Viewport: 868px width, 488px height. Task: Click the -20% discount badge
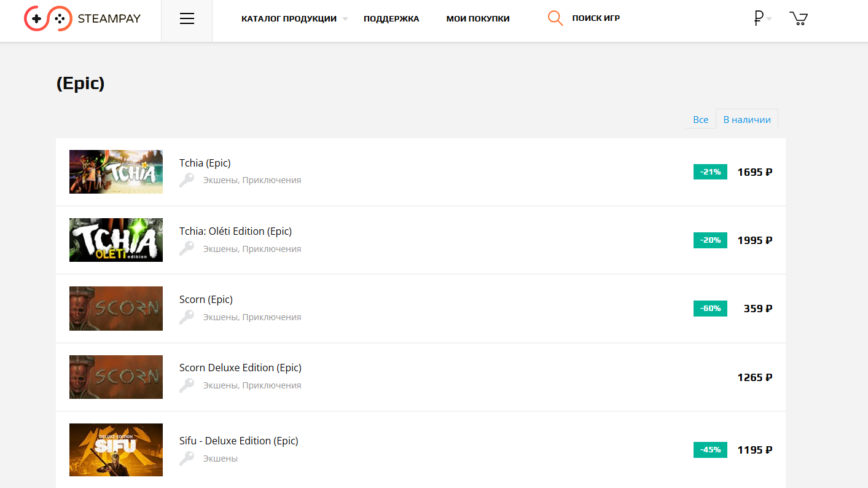710,240
